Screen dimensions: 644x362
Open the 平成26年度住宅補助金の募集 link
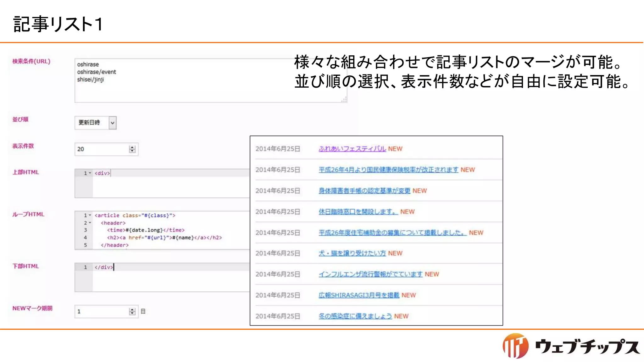pyautogui.click(x=392, y=233)
